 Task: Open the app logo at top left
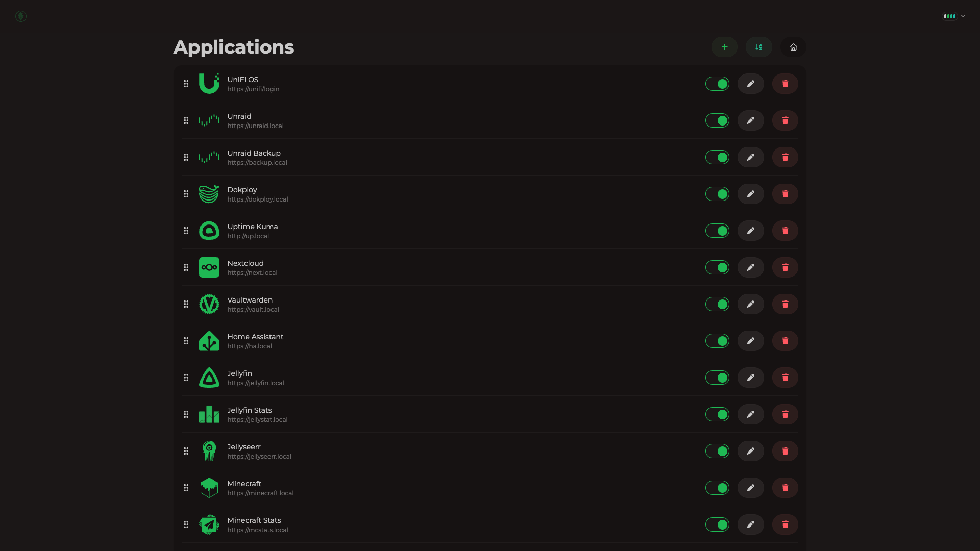click(x=21, y=16)
